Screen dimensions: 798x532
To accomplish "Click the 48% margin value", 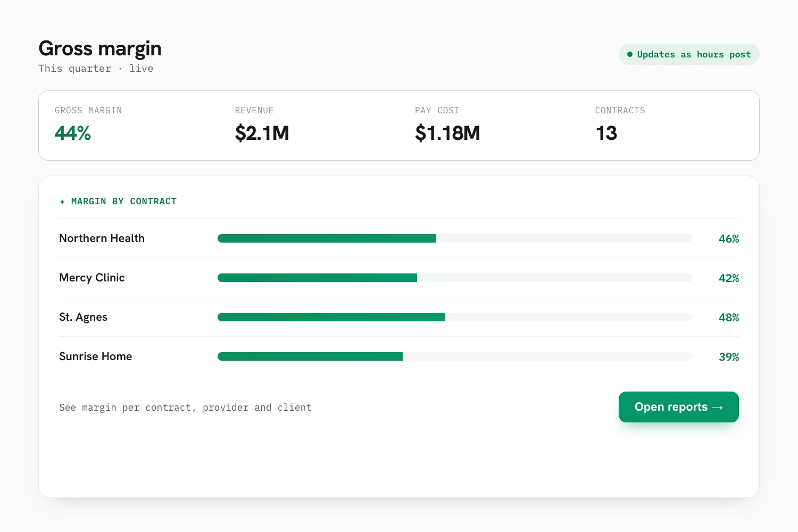I will (x=729, y=318).
